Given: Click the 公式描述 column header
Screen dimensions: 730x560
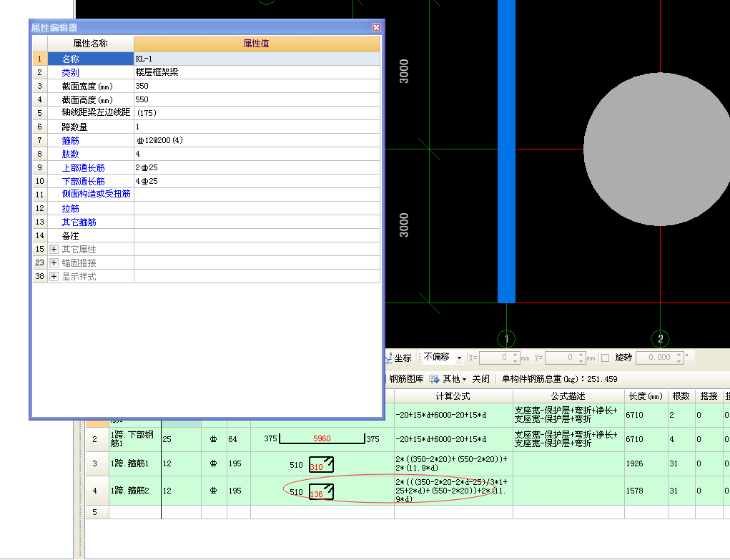Looking at the screenshot, I should click(568, 396).
